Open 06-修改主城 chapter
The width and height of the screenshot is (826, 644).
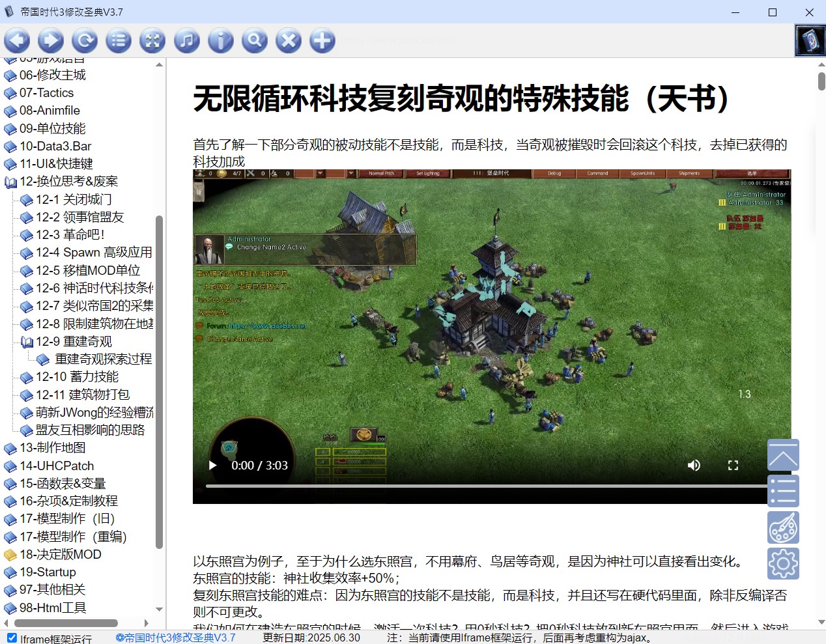click(52, 75)
